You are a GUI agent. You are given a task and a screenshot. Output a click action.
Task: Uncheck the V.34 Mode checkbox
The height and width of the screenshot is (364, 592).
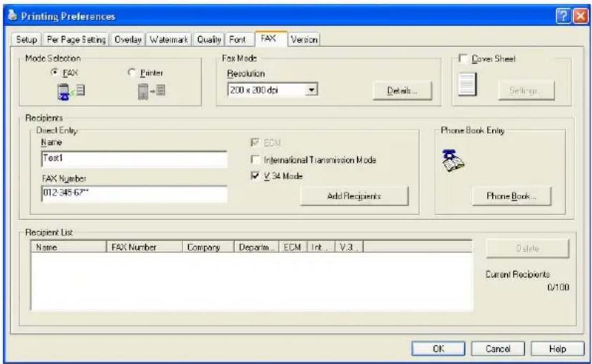click(x=255, y=176)
